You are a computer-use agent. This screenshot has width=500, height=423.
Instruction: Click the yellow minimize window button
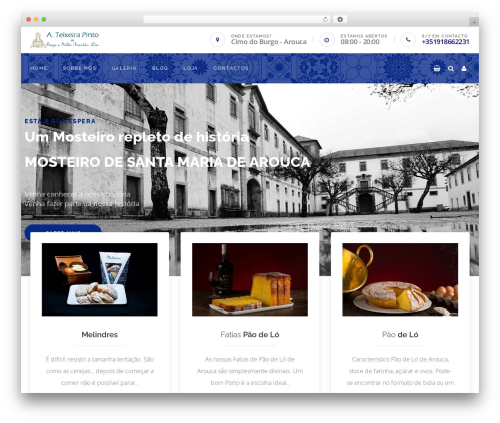click(36, 19)
